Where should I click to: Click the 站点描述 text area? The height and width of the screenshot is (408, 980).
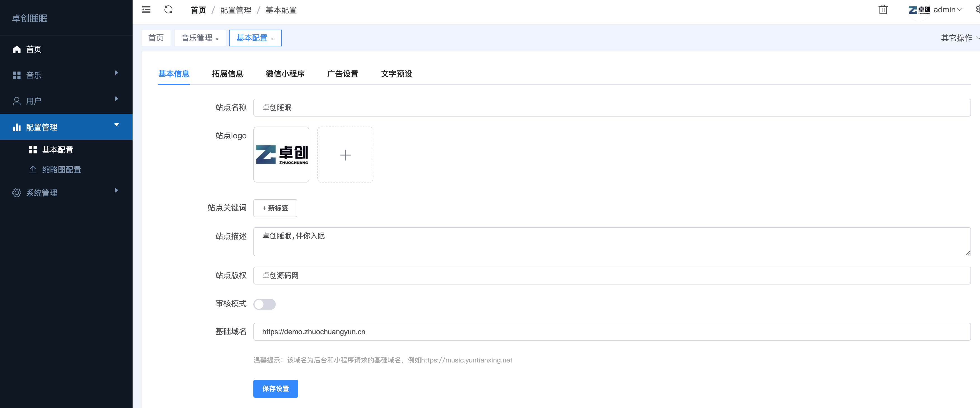(612, 242)
